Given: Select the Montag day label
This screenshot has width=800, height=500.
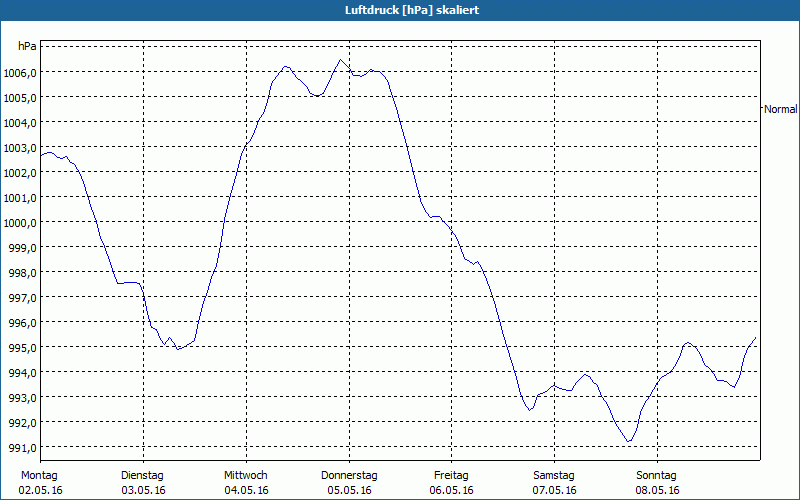Looking at the screenshot, I should (39, 476).
